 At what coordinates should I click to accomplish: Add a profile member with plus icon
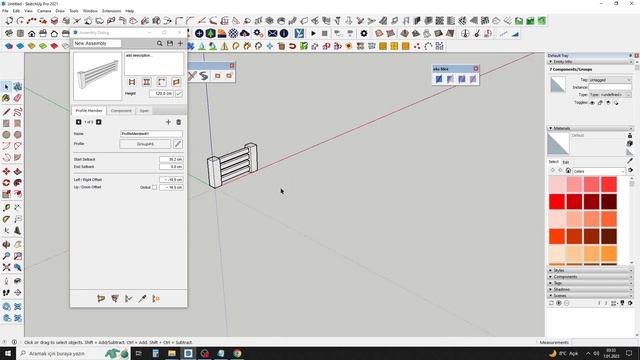tap(168, 122)
